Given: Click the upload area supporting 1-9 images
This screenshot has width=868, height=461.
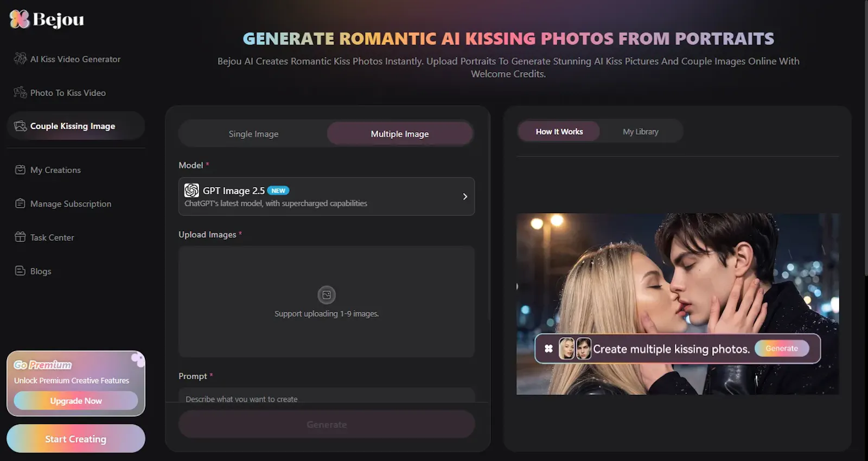Looking at the screenshot, I should 327,302.
